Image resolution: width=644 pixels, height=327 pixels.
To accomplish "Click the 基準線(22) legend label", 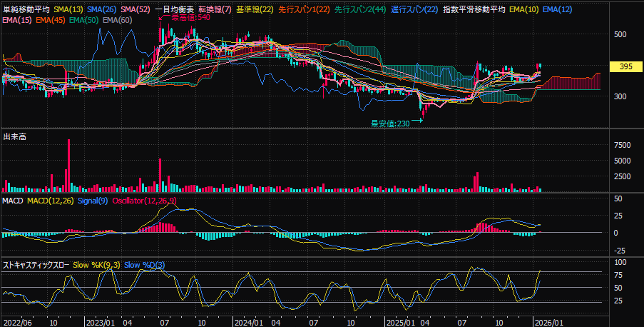I will [254, 9].
